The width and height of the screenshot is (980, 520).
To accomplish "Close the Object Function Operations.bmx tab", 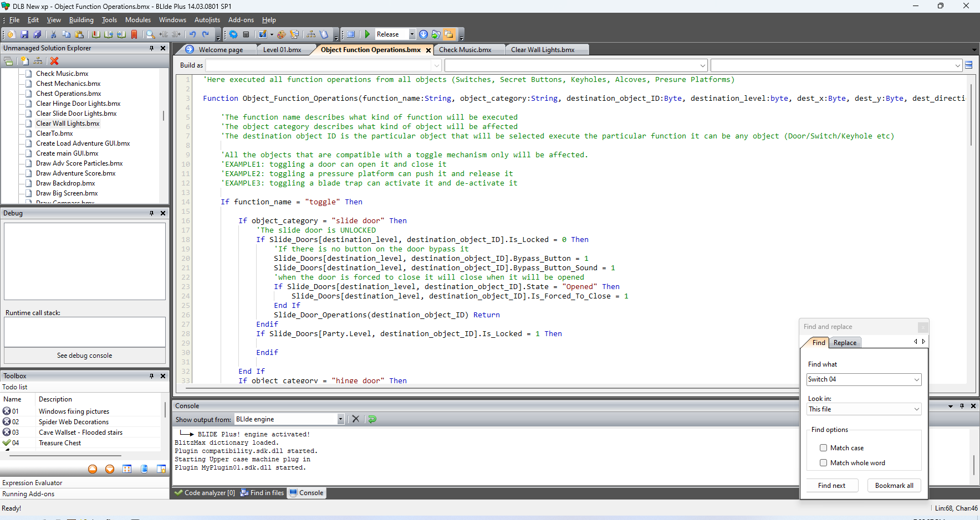I will [428, 50].
